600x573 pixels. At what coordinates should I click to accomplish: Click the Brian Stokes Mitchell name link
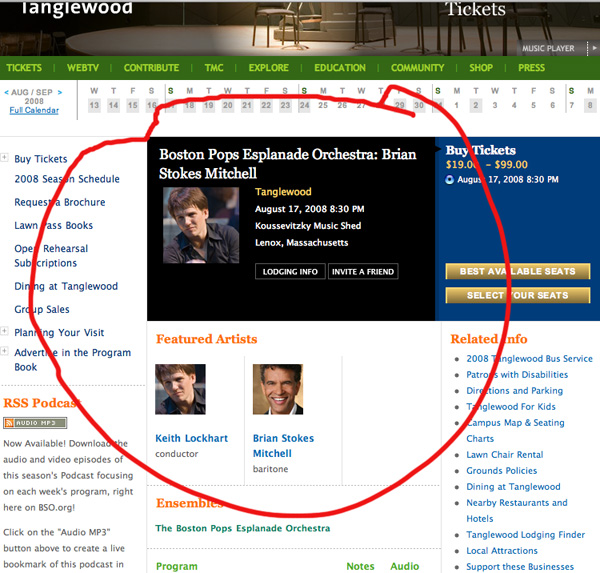(283, 446)
